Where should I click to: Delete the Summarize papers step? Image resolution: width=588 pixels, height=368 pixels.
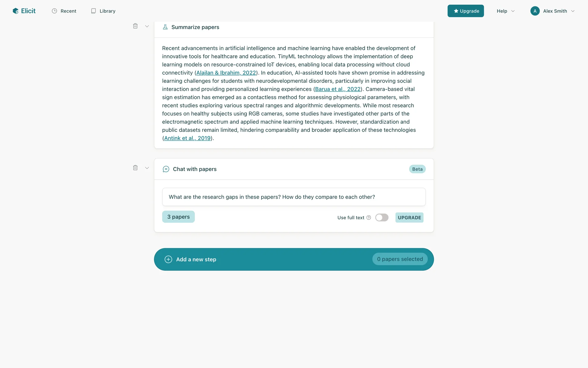click(x=135, y=26)
